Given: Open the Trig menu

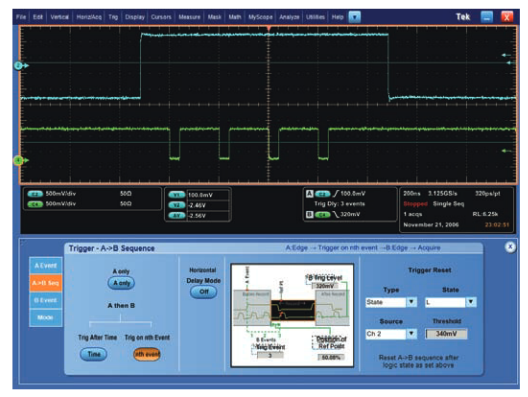Looking at the screenshot, I should click(x=113, y=17).
